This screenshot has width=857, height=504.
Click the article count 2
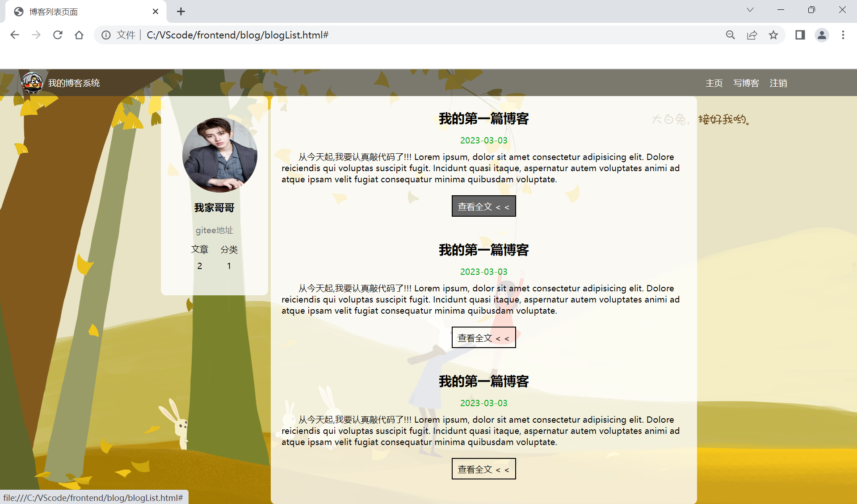point(200,266)
